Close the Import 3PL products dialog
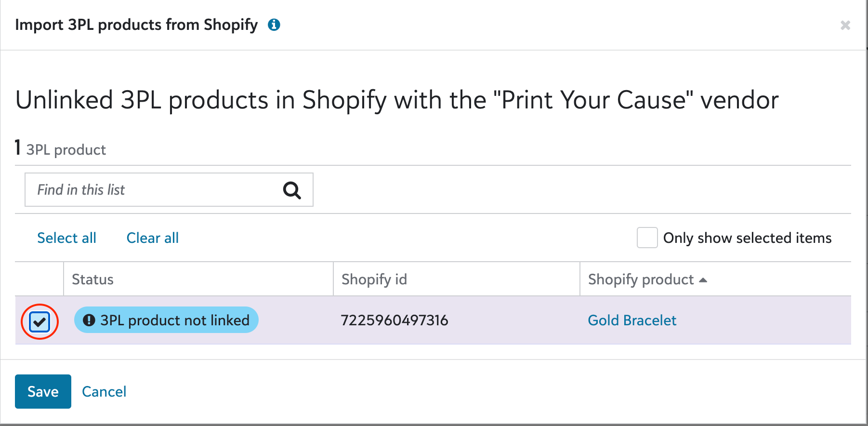868x426 pixels. tap(845, 25)
